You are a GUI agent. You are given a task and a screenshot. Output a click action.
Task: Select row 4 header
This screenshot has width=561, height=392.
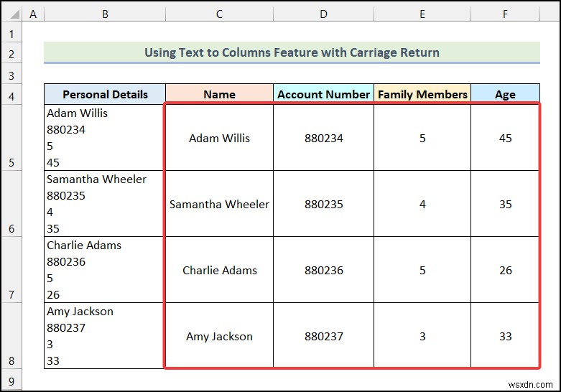pos(11,95)
